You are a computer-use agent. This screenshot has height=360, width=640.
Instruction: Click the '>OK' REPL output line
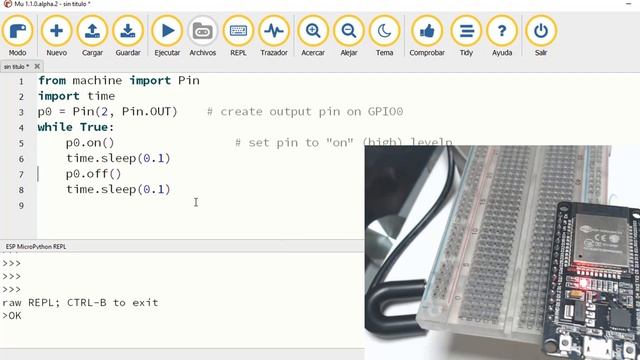coord(12,316)
